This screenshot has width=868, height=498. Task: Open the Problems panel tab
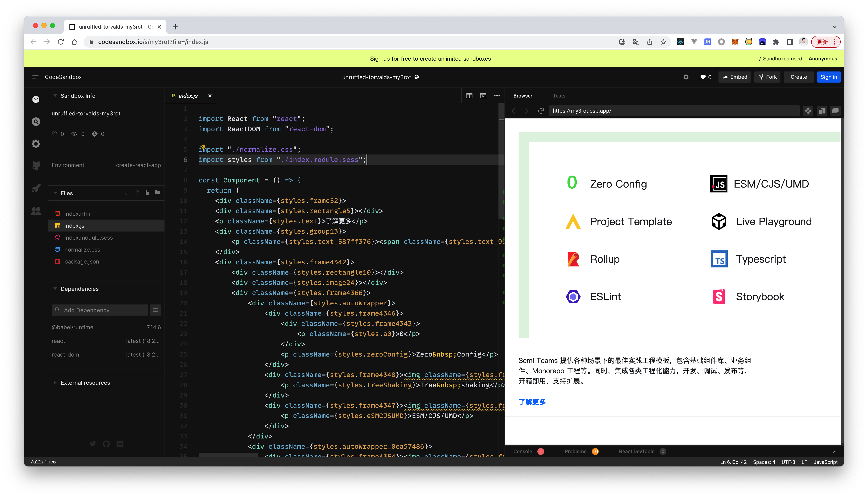(x=576, y=451)
